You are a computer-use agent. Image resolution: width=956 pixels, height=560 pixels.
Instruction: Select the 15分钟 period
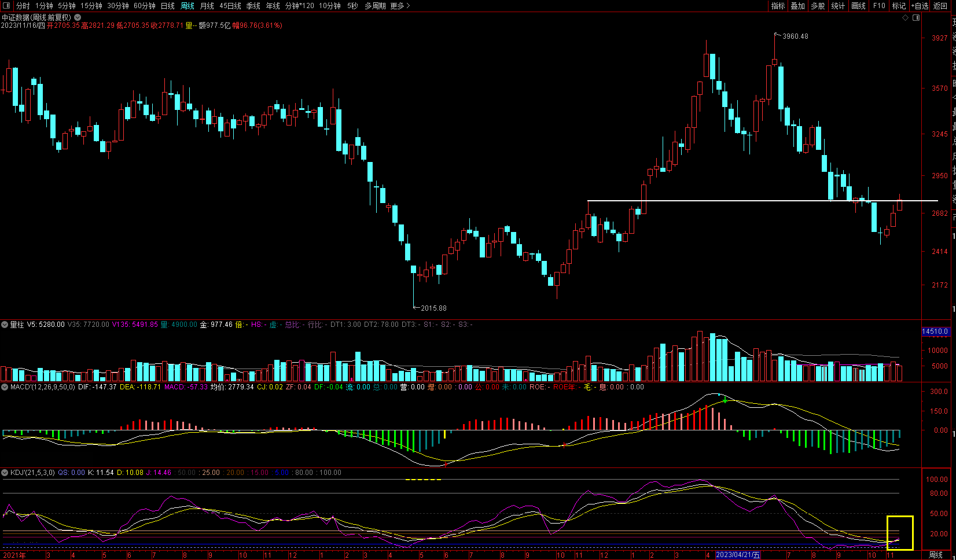click(91, 6)
